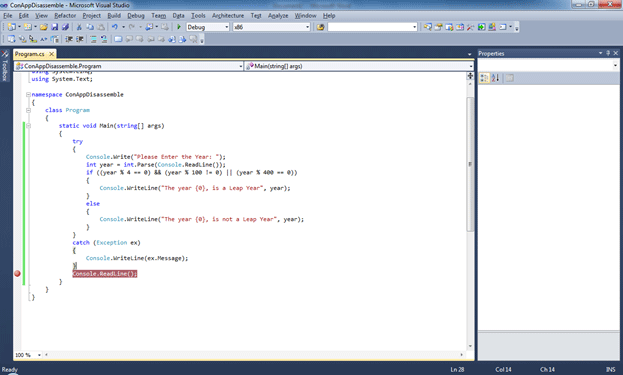Click the Save All icon
Viewport: 623px width, 375px height.
point(66,27)
